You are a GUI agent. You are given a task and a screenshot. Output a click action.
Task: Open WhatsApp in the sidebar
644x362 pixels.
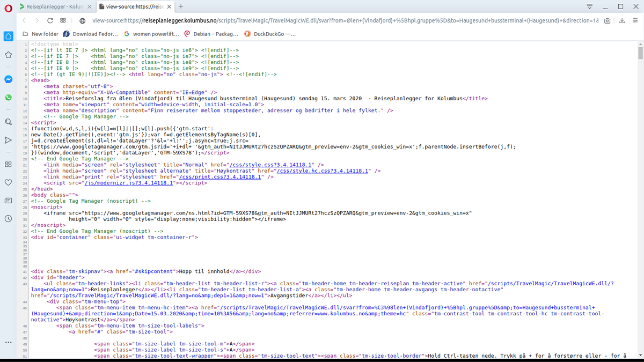[8, 98]
